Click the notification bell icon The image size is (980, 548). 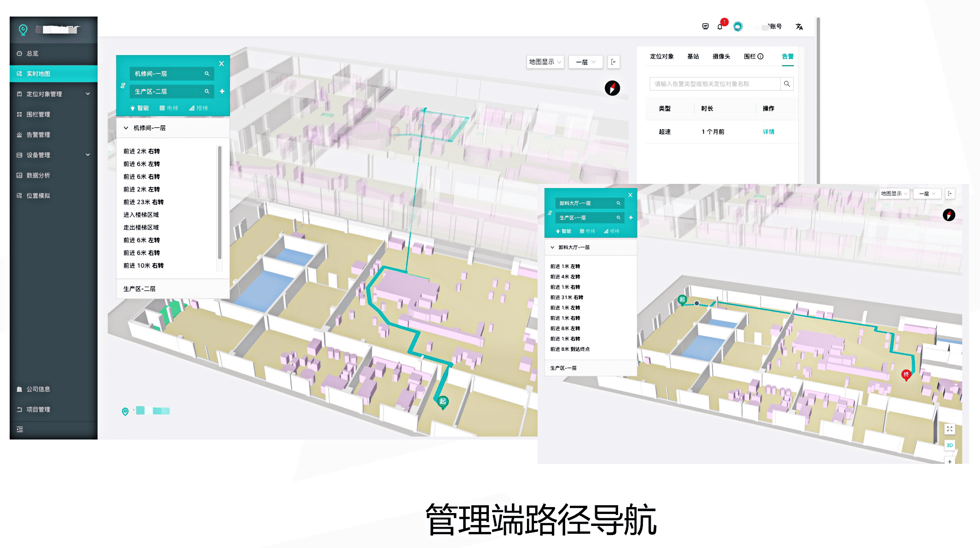(720, 27)
